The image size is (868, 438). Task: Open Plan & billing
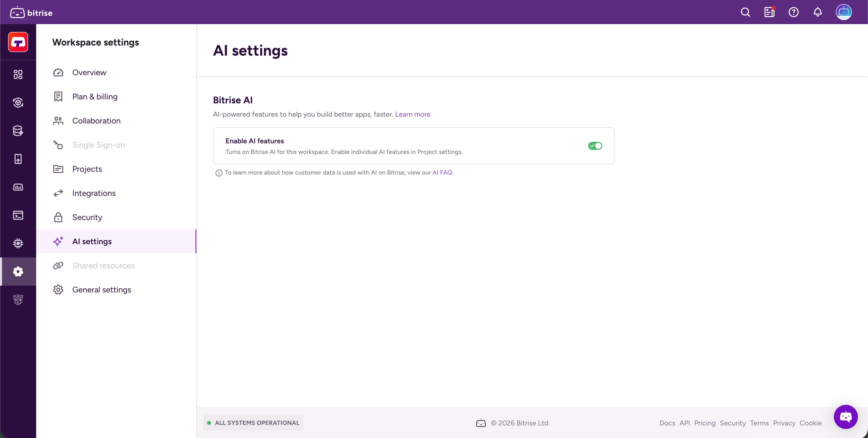(x=116, y=97)
